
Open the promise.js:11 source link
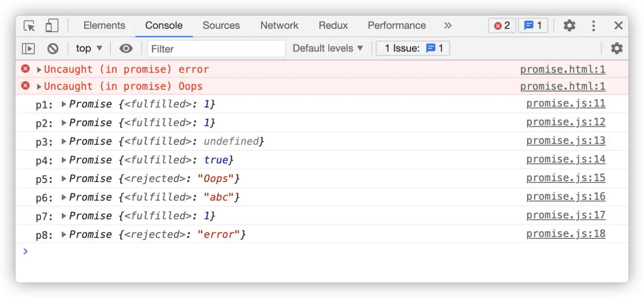566,103
